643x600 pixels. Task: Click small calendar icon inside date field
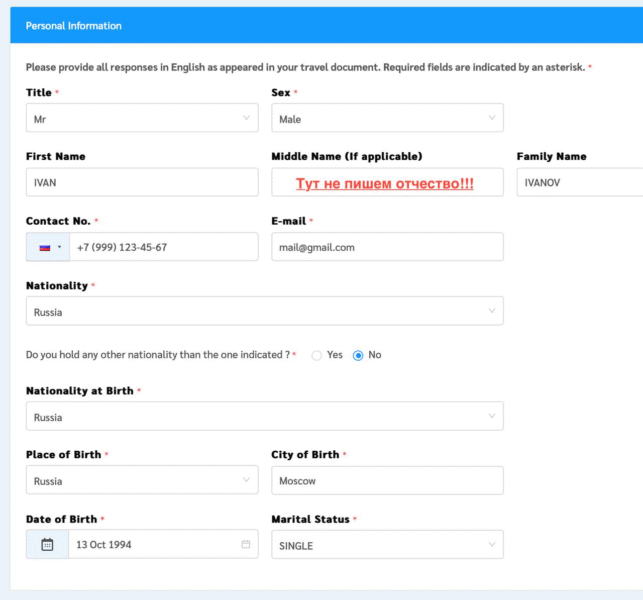(246, 545)
